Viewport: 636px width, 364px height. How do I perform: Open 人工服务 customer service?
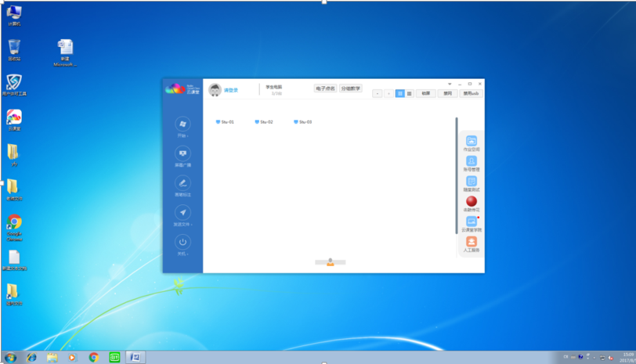472,243
